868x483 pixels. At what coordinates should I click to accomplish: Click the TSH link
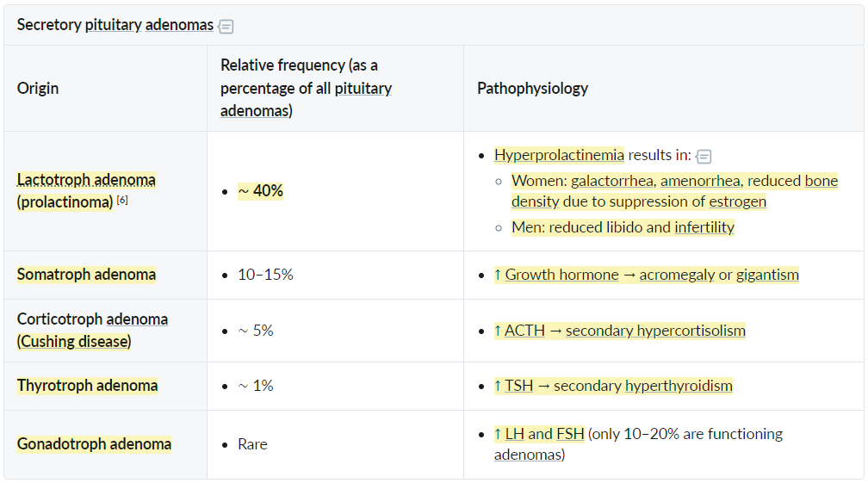518,386
